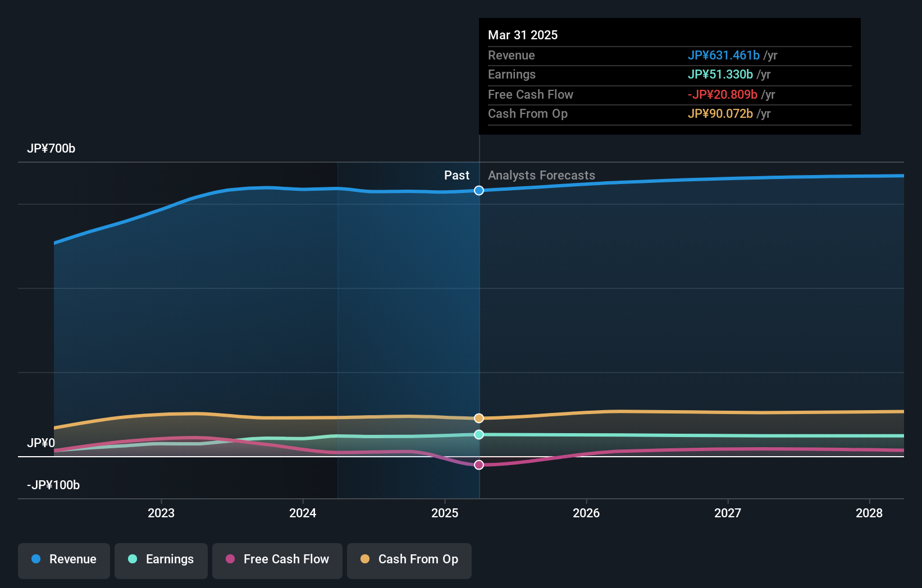Click the Revenue data point on blue line

pyautogui.click(x=479, y=190)
